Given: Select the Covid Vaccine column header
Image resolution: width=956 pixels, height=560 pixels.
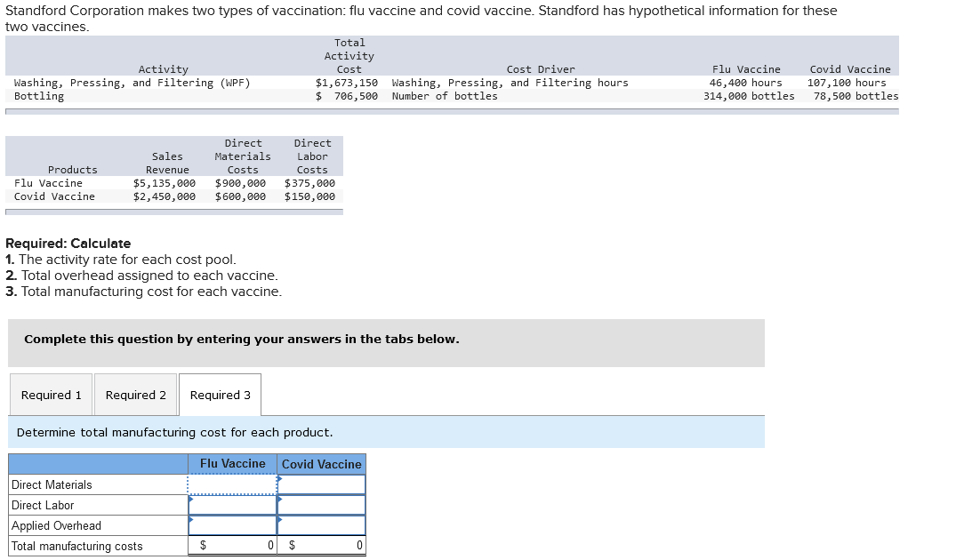Looking at the screenshot, I should [321, 463].
